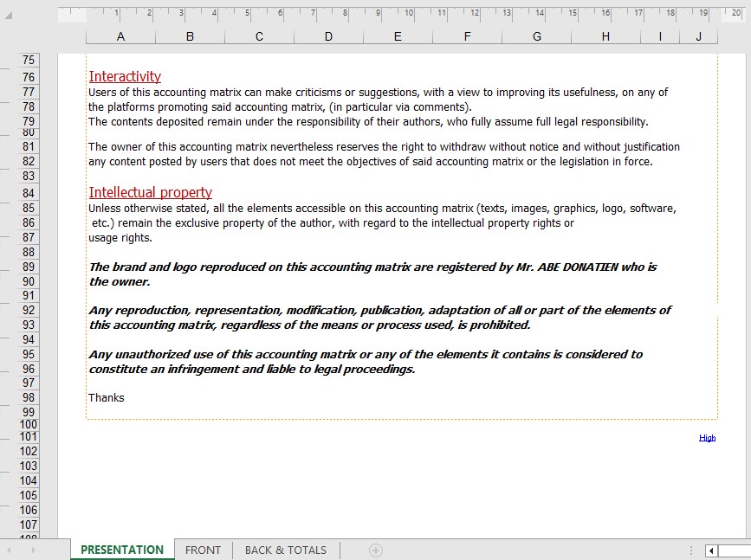Viewport: 751px width, 560px height.
Task: Switch to the FRONT sheet tab
Action: 203,550
